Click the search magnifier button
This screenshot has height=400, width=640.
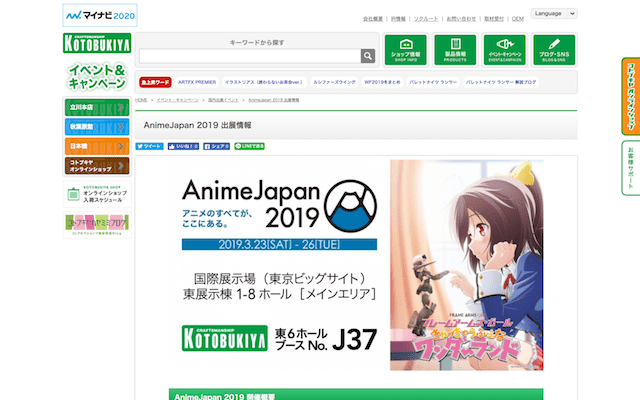click(x=368, y=56)
